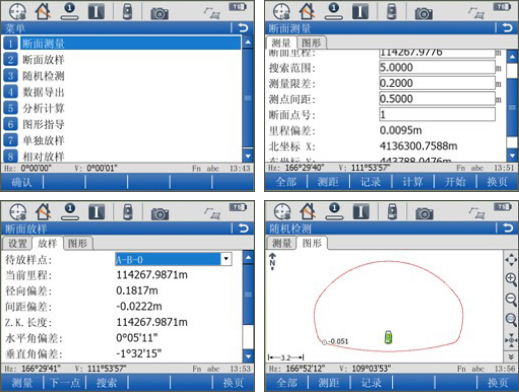
Task: Click the battery status icon in the 菜单 screen
Action: click(237, 6)
